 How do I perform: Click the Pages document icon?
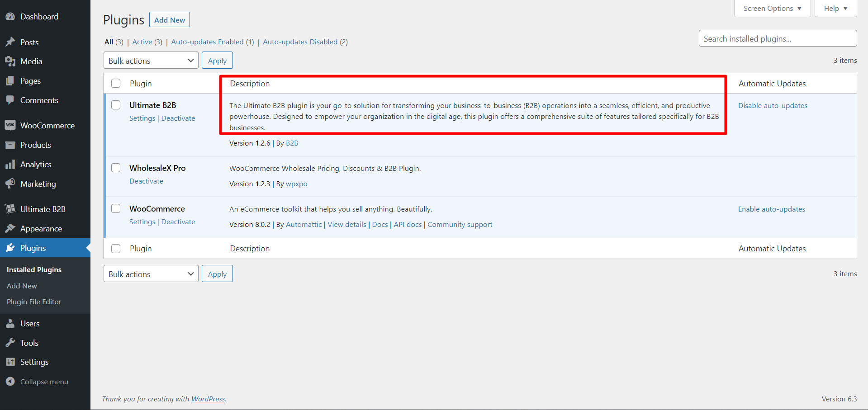(10, 81)
